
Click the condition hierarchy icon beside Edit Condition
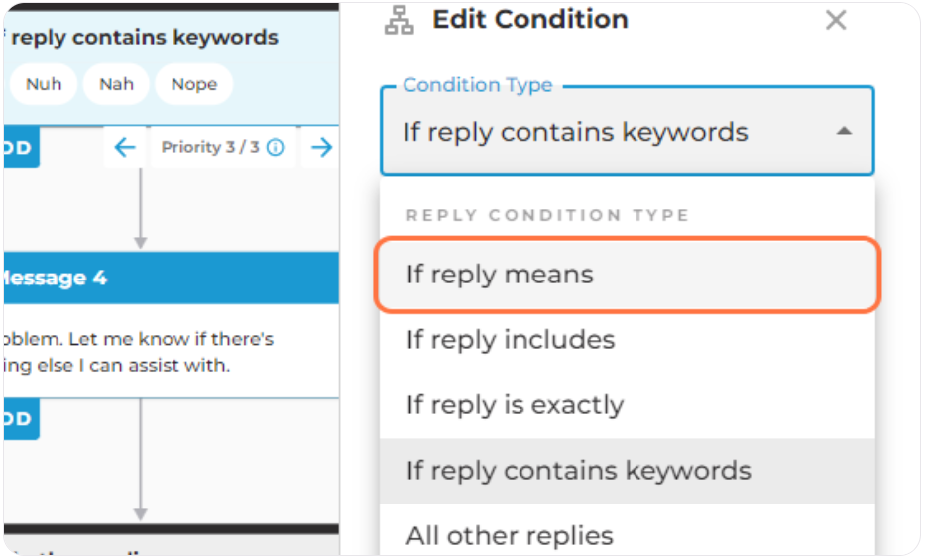[400, 20]
